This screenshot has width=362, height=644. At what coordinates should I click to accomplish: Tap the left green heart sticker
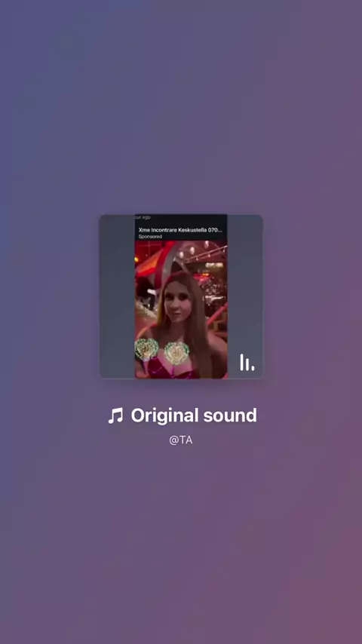(147, 349)
